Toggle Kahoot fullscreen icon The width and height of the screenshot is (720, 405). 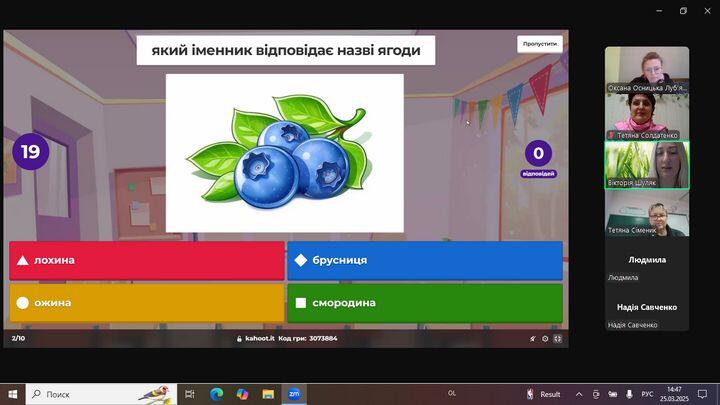(x=557, y=339)
